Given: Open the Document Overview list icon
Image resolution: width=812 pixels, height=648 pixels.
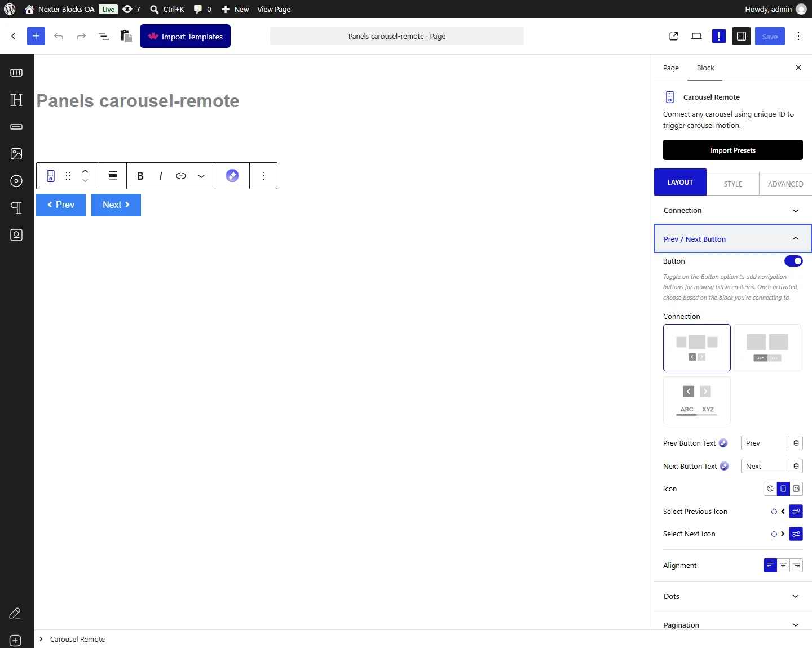Looking at the screenshot, I should [x=104, y=36].
